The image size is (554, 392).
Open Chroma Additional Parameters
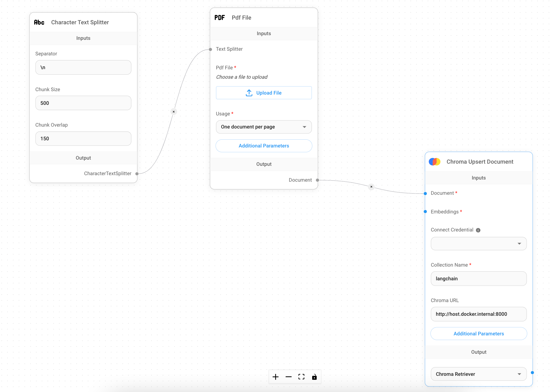[479, 334]
